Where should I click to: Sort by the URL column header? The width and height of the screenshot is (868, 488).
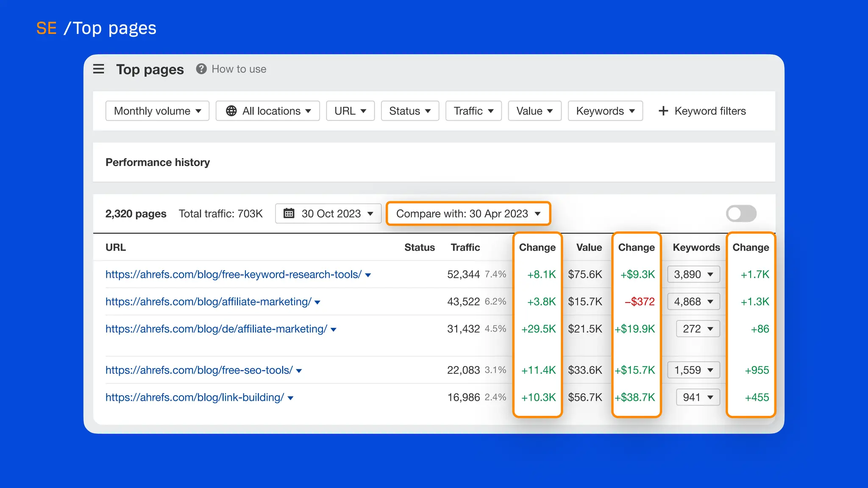pos(116,247)
